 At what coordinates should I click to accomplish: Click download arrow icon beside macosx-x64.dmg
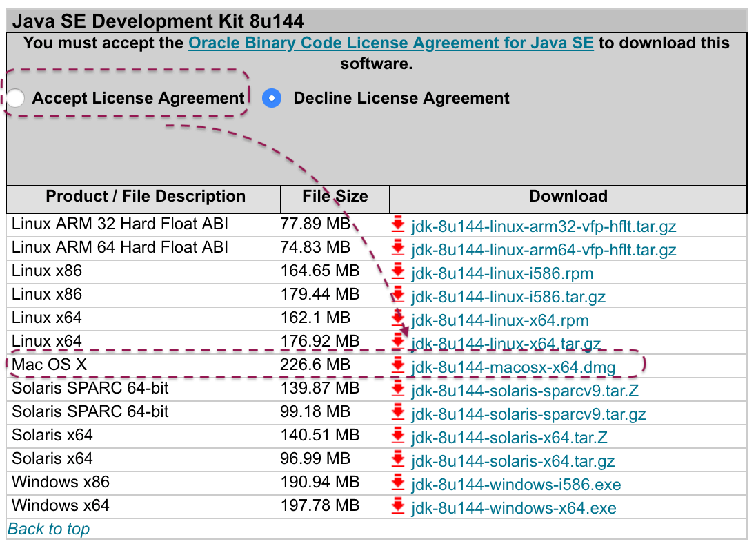[x=398, y=365]
